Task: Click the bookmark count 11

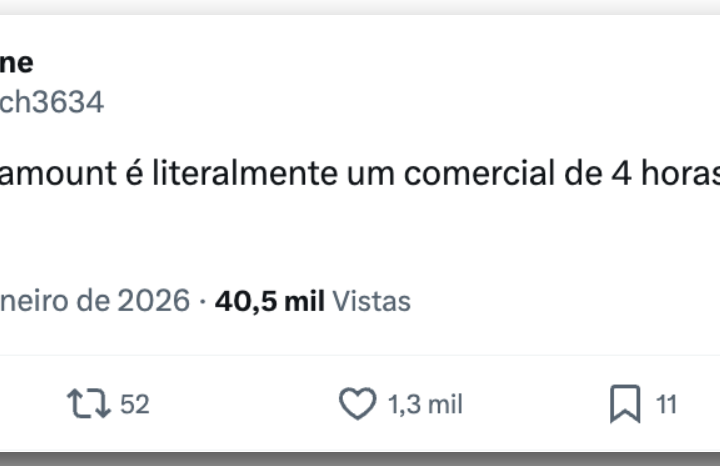Action: 666,404
